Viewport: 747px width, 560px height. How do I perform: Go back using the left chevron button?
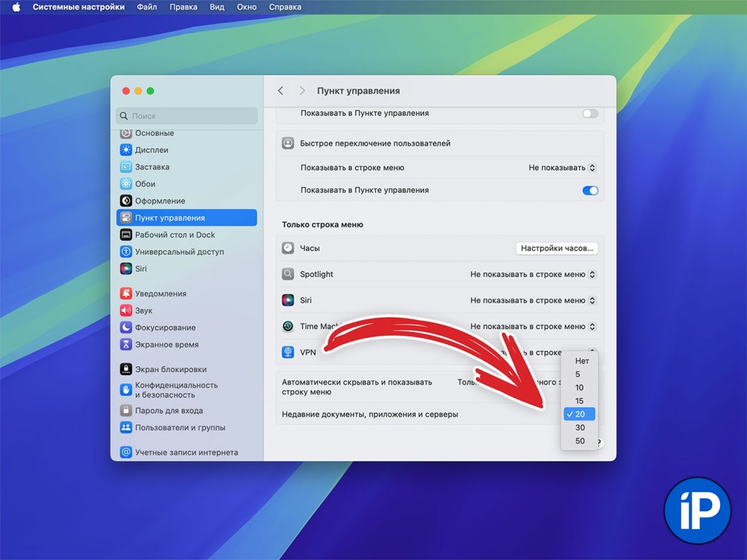point(281,91)
